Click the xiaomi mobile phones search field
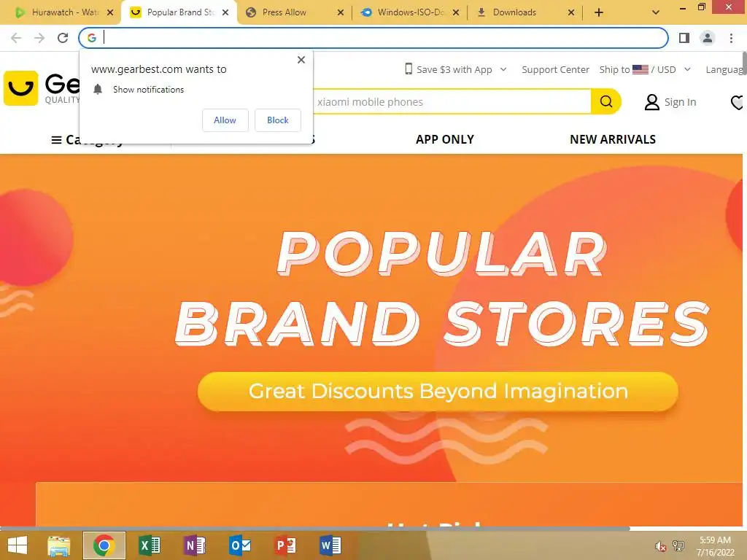 [x=452, y=102]
